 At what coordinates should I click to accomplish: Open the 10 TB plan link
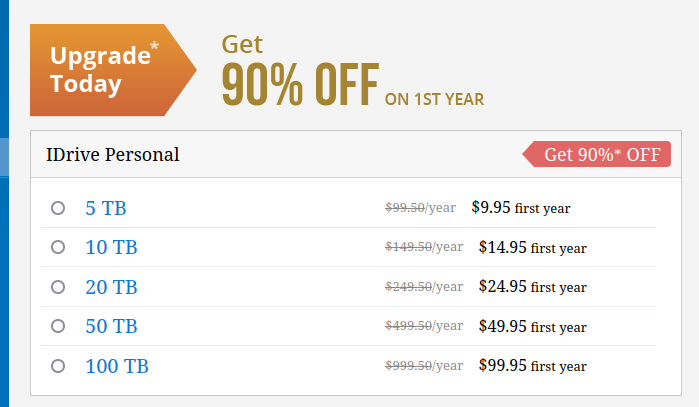click(x=111, y=247)
